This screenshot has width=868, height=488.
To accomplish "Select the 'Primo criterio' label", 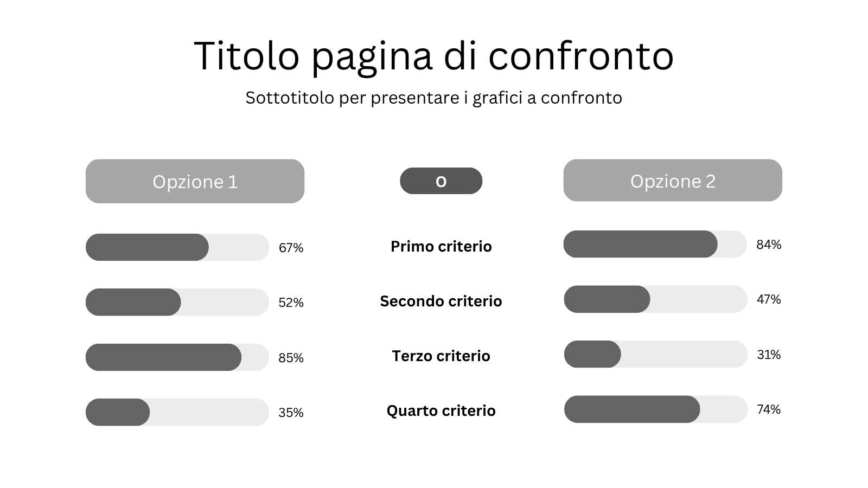I will point(441,247).
